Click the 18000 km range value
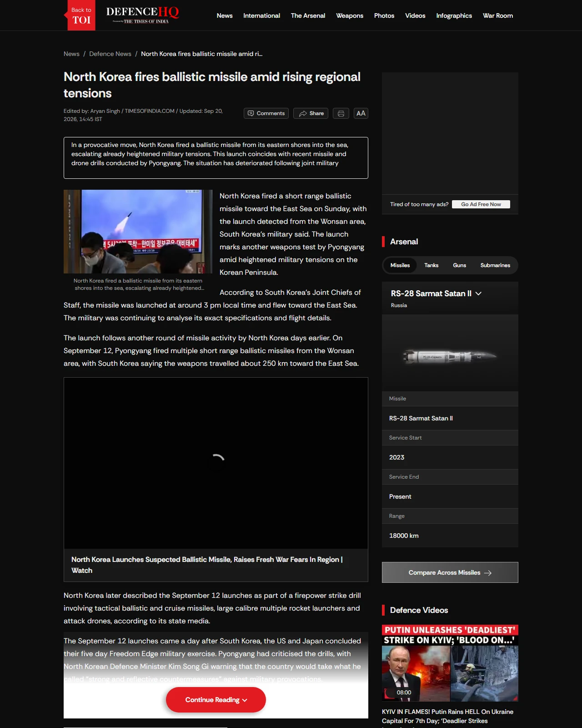Viewport: 582px width, 728px height. (404, 536)
